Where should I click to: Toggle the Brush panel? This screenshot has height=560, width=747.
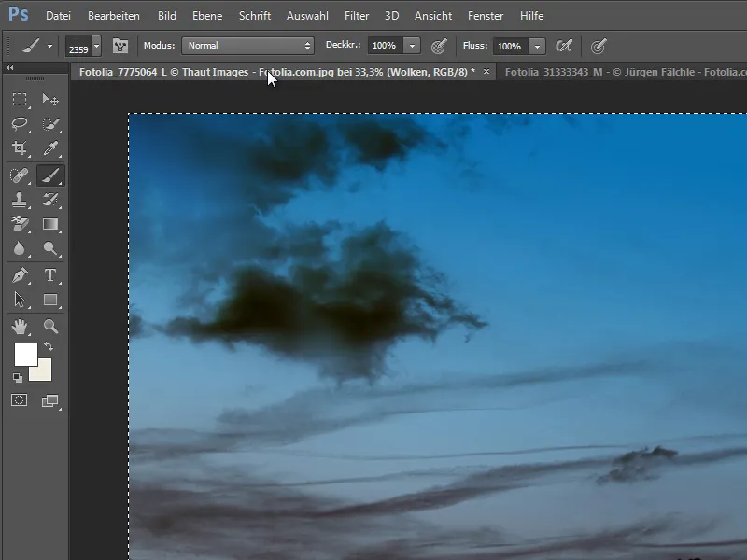[x=120, y=46]
